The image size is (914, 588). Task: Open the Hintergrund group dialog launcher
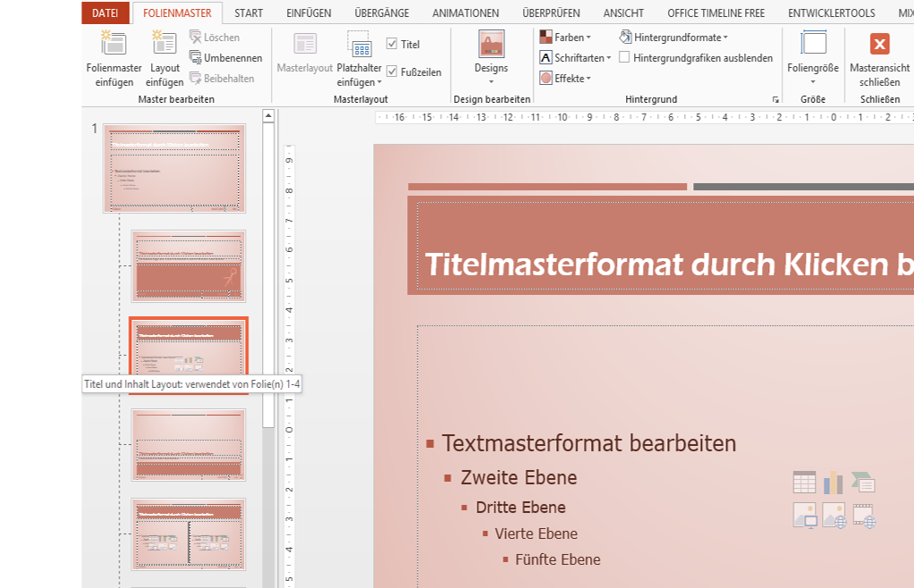[x=774, y=99]
